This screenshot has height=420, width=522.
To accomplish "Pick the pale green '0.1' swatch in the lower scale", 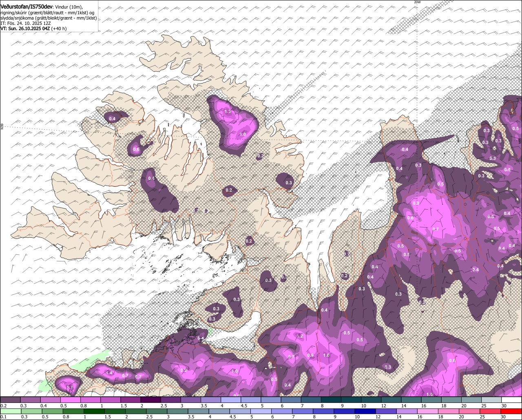I will point(11,411).
